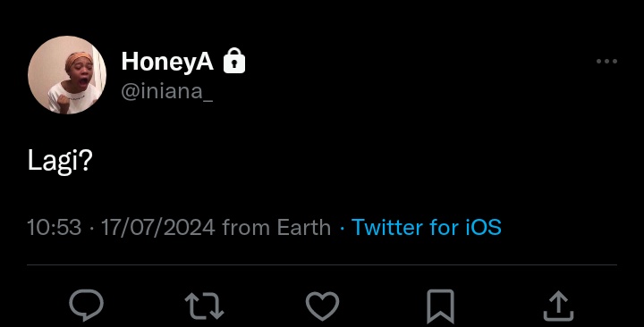Toggle like on the Lagi? tweet
This screenshot has width=644, height=327.
point(322,306)
